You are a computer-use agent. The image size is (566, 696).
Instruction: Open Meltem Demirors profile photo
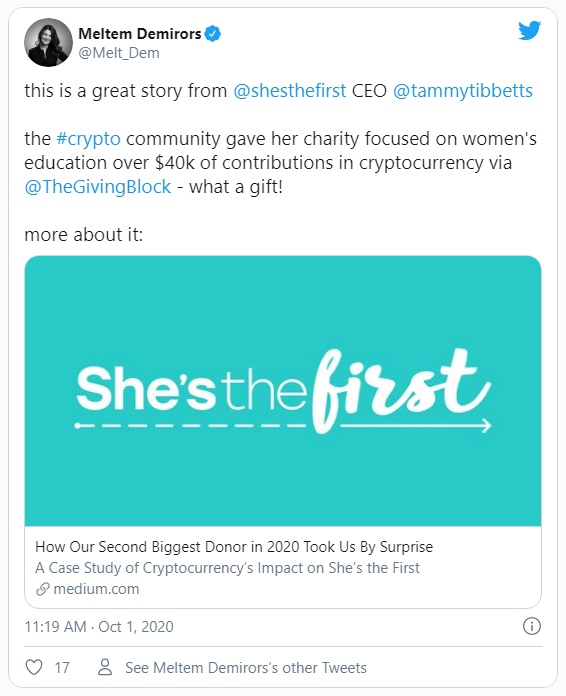point(48,43)
